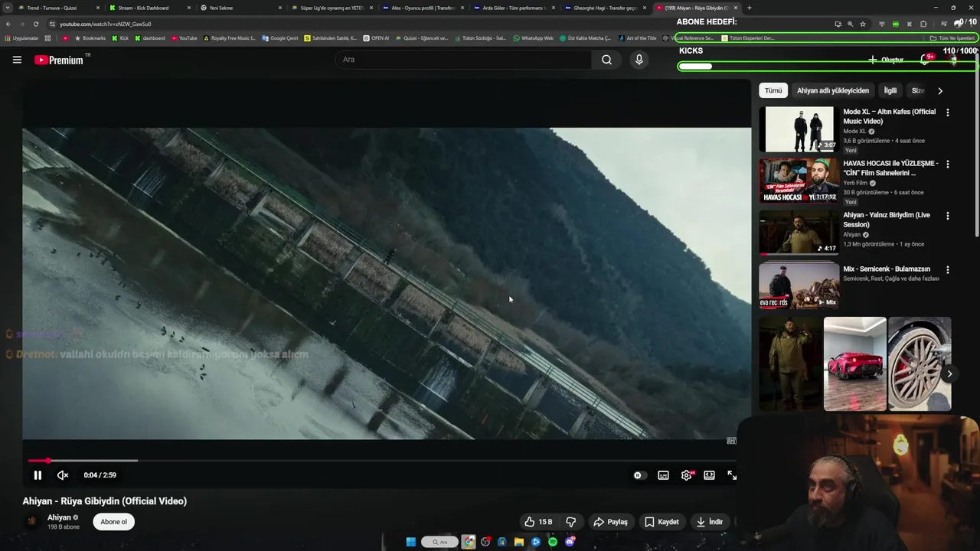Open Ahiyan Yalnız Biriydim Live Session thumbnail

799,233
